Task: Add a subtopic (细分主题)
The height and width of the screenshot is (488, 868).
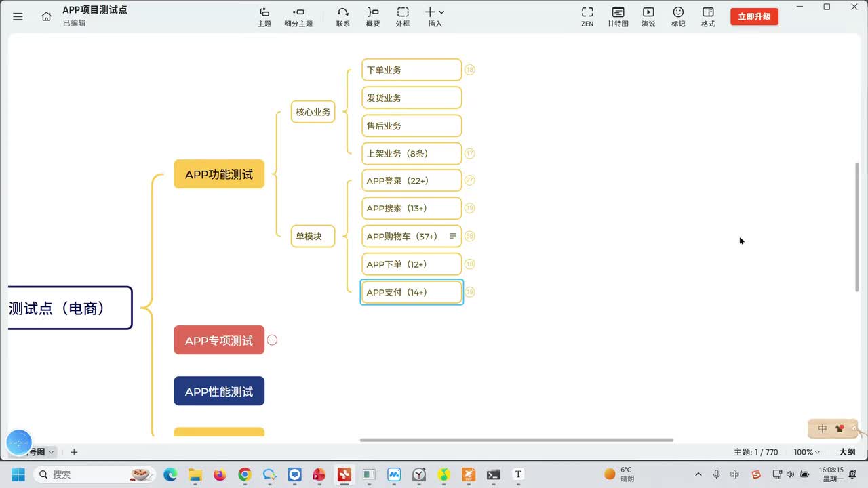Action: click(x=298, y=17)
